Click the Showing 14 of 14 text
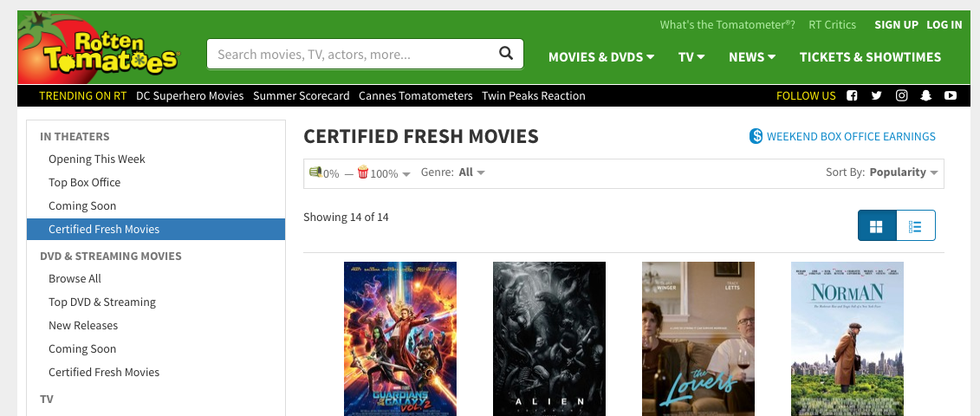The width and height of the screenshot is (980, 416). pyautogui.click(x=346, y=217)
